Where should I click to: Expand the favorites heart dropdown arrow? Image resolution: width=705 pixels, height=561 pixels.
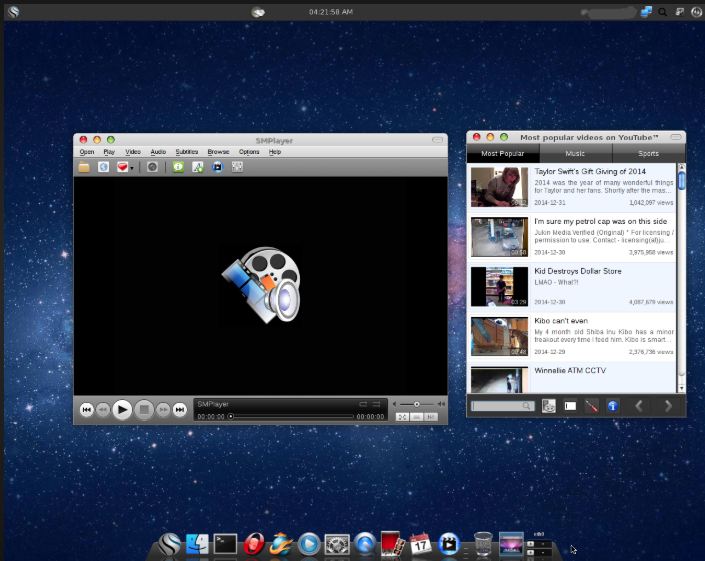coord(132,168)
